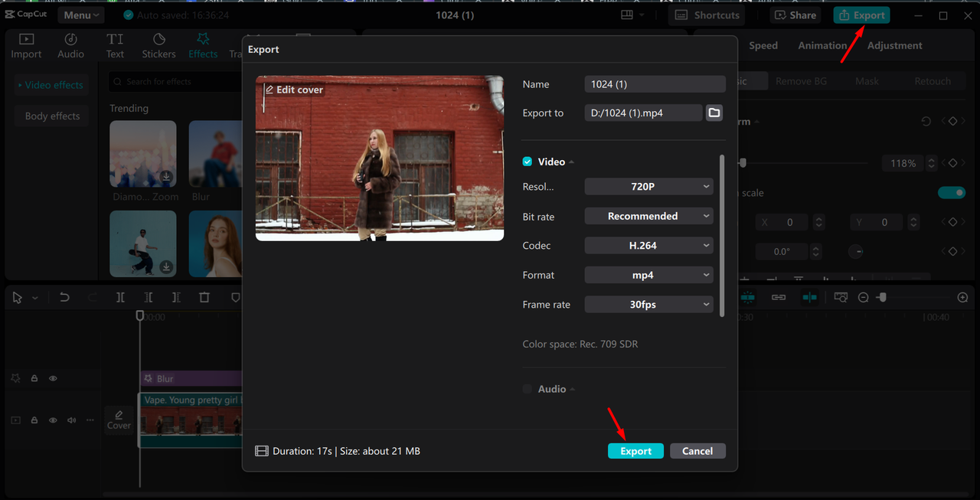Enable the Audio export checkbox

coord(528,389)
